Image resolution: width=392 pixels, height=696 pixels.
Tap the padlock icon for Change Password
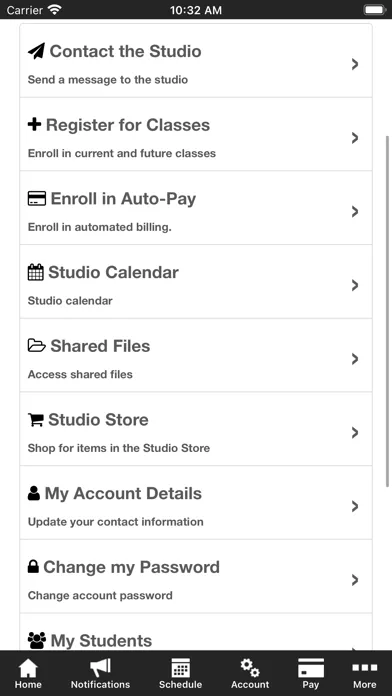[33, 566]
